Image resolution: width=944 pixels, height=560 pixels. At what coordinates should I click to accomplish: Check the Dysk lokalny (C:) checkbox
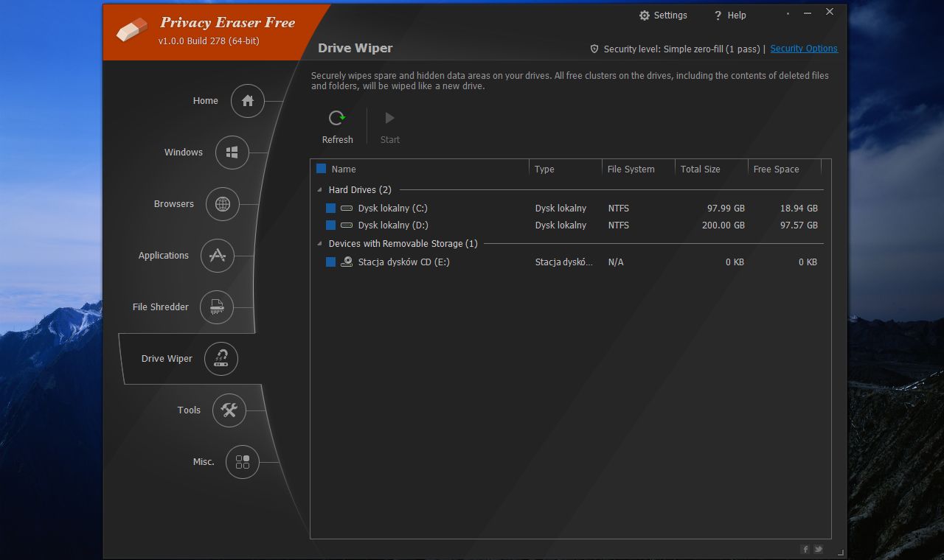(x=330, y=209)
